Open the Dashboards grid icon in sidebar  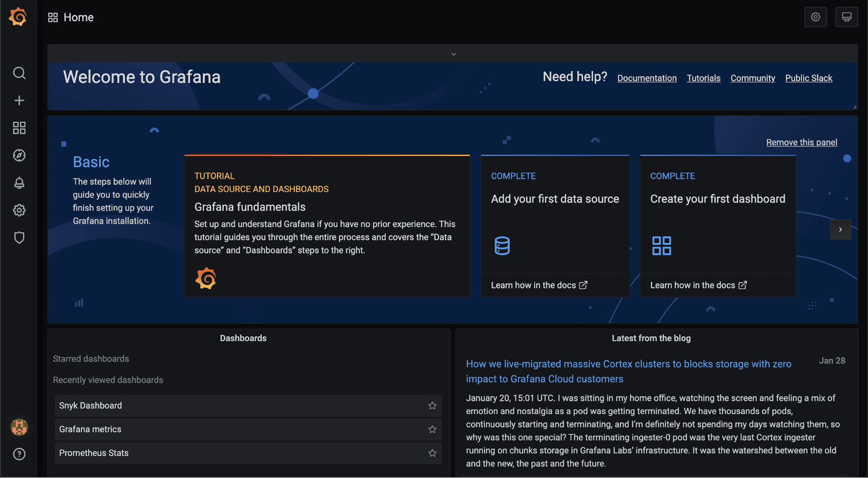point(19,128)
